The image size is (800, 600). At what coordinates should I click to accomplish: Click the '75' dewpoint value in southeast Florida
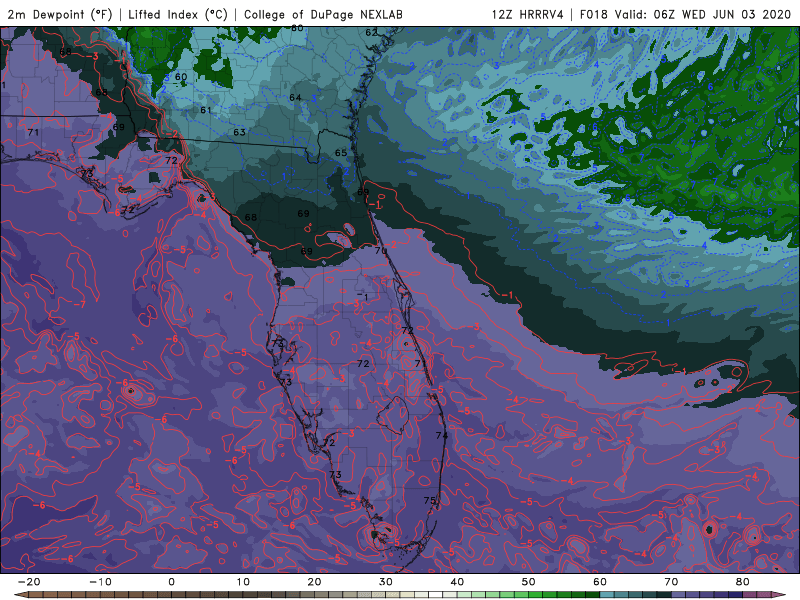(430, 501)
